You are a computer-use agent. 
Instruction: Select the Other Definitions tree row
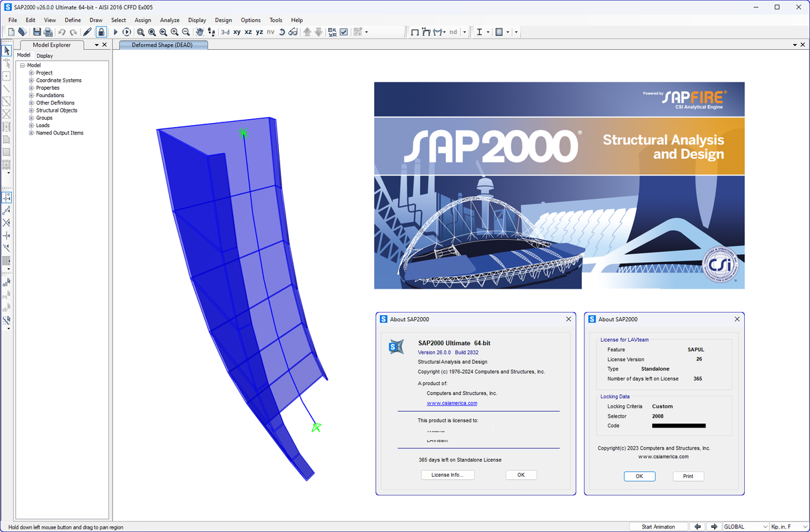coord(55,103)
